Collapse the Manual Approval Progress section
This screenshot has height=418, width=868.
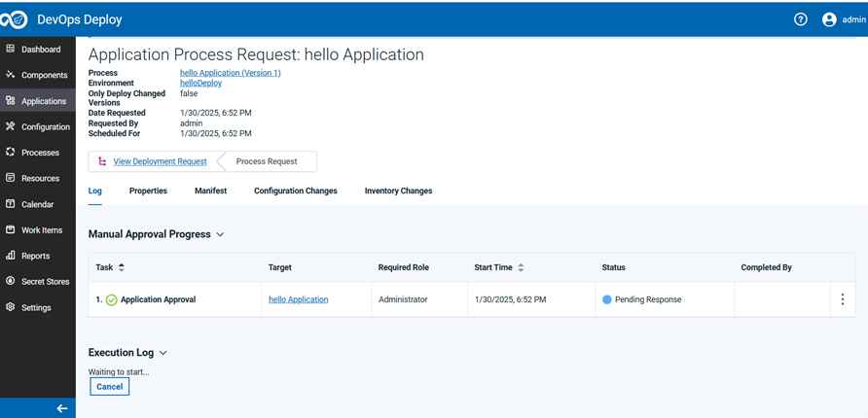coord(220,234)
